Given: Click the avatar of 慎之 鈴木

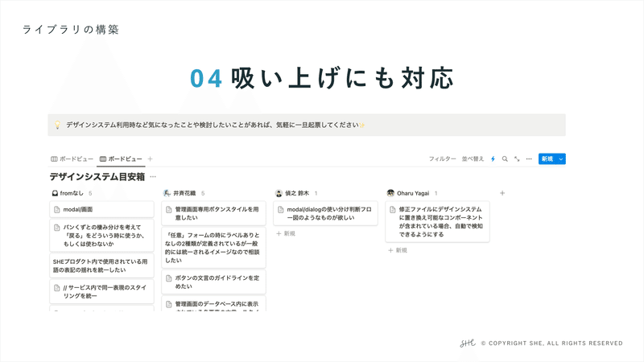Looking at the screenshot, I should (x=279, y=193).
